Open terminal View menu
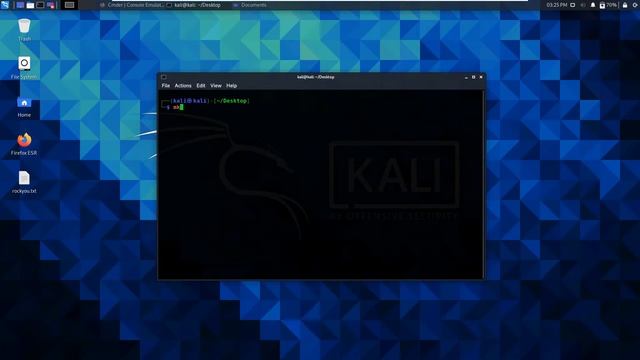This screenshot has width=640, height=360. pyautogui.click(x=216, y=86)
